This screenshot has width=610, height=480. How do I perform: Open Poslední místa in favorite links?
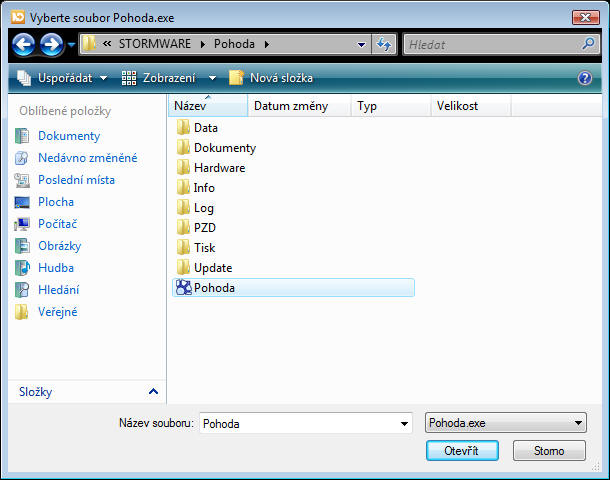coord(76,180)
